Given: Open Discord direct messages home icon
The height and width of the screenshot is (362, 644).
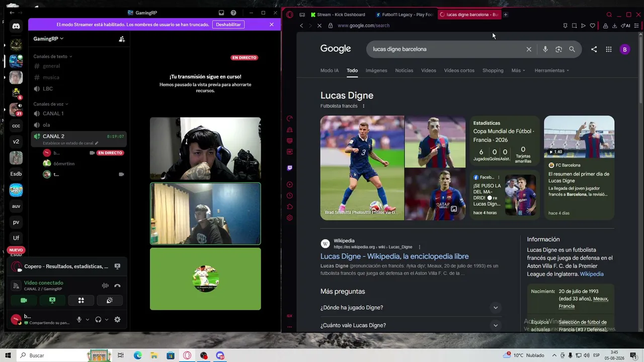Looking at the screenshot, I should tap(16, 26).
